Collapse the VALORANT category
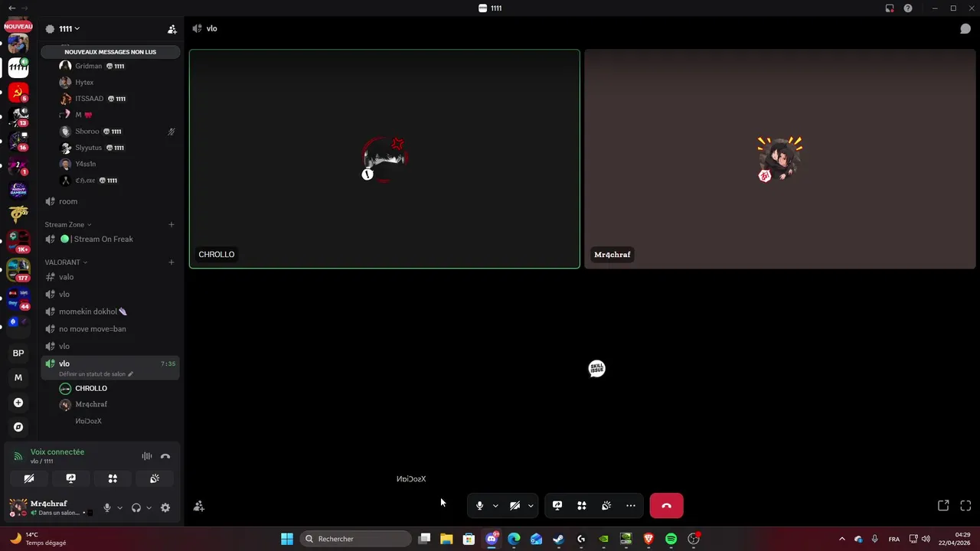 coord(65,262)
